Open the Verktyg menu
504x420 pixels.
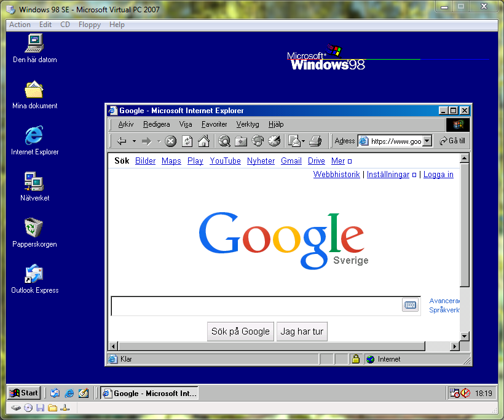pyautogui.click(x=248, y=124)
